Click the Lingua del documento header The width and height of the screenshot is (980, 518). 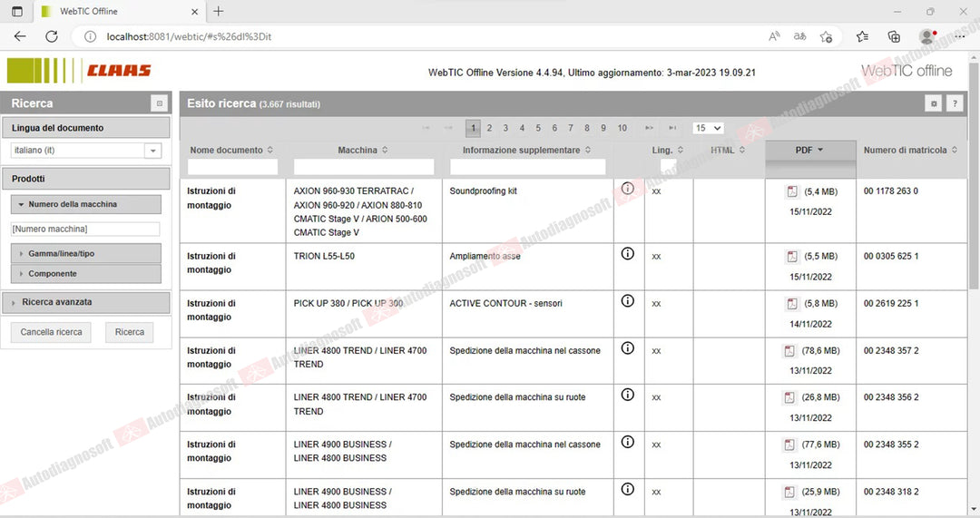pyautogui.click(x=85, y=128)
